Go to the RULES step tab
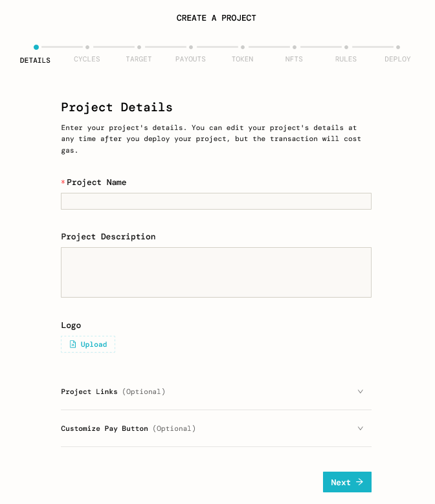 point(346,59)
